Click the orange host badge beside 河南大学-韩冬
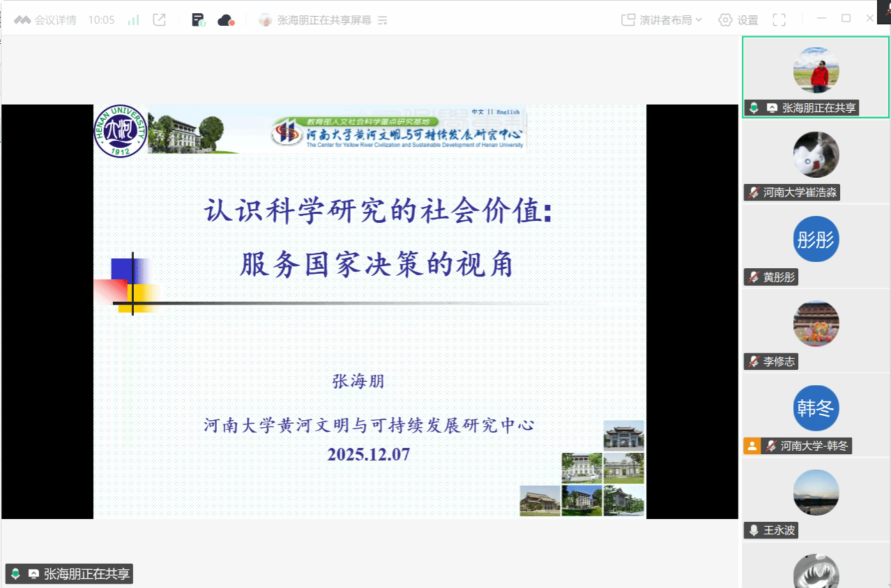 pos(752,446)
